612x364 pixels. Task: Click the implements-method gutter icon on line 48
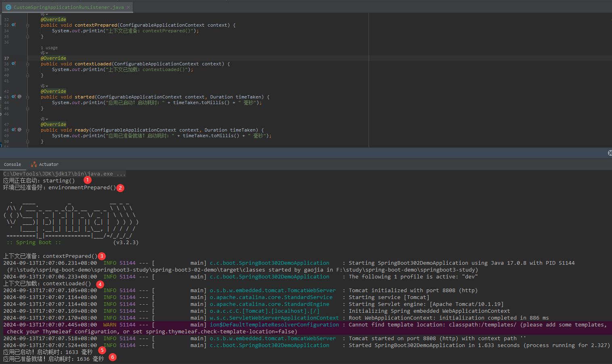pyautogui.click(x=13, y=130)
